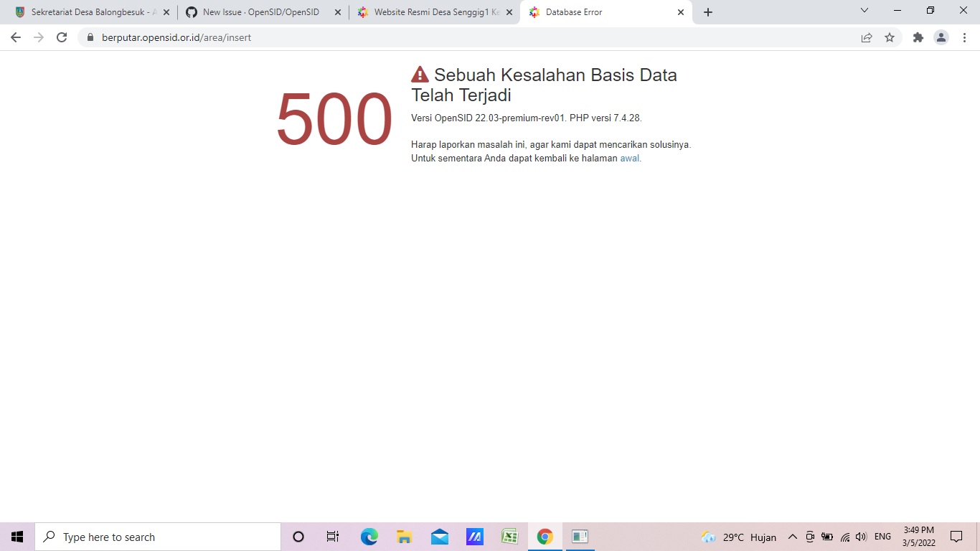
Task: Click the volume speaker tray icon
Action: point(862,537)
